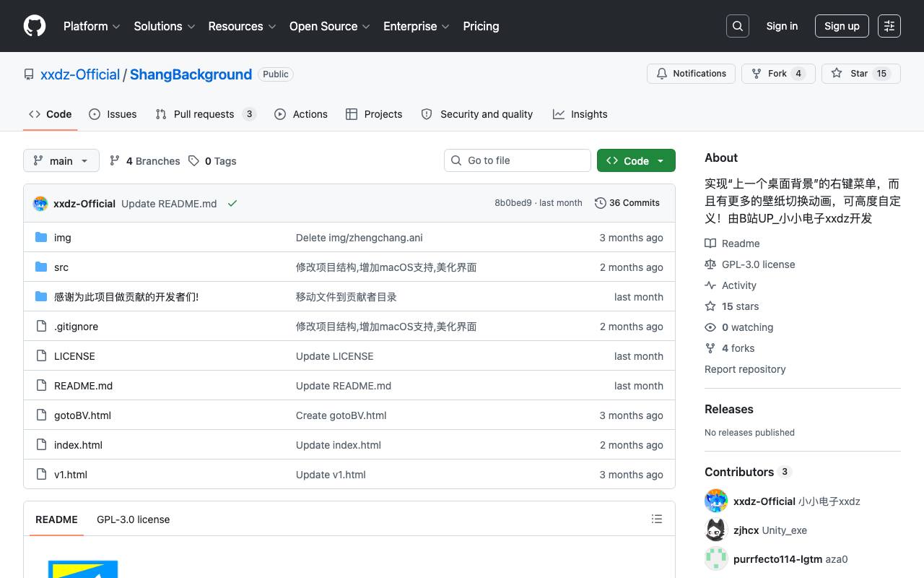Open the ShangBackground repository link
The height and width of the screenshot is (578, 924).
coord(191,74)
